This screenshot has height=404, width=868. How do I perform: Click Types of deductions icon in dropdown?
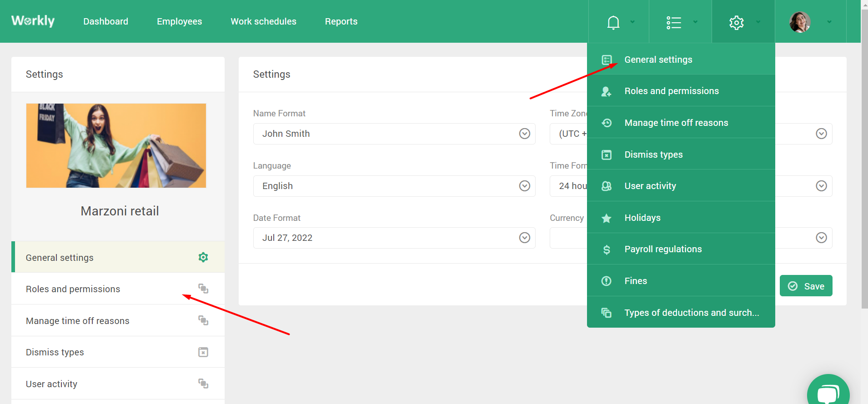point(607,313)
